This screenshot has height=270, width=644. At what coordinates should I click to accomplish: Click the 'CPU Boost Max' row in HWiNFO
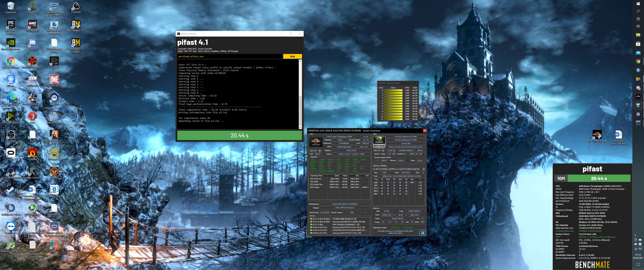pyautogui.click(x=339, y=184)
